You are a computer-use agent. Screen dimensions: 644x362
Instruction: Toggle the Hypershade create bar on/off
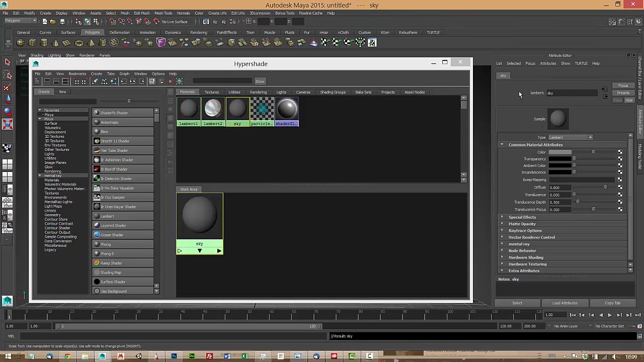point(37,81)
